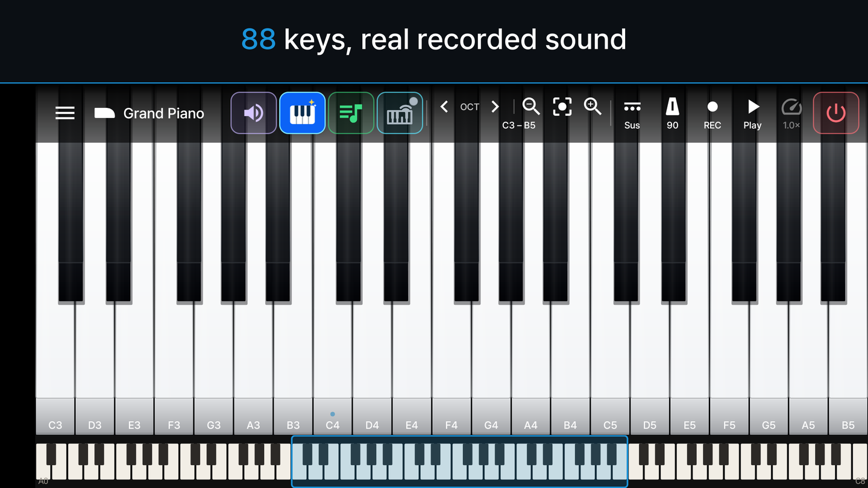Viewport: 868px width, 488px height.
Task: Tap the B5 white key
Action: point(848,361)
